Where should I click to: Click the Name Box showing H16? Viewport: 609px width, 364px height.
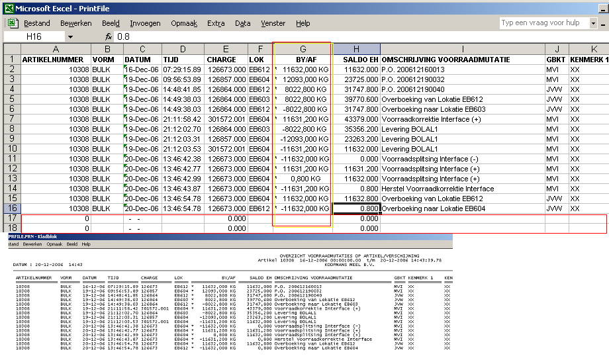[x=34, y=36]
